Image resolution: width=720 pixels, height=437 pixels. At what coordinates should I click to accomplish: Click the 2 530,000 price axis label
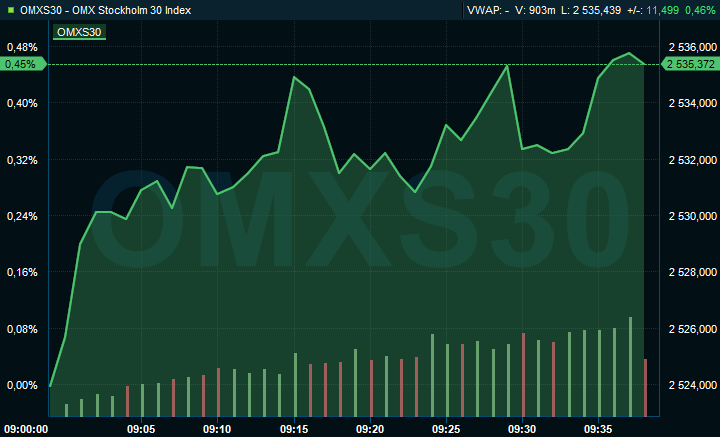[x=693, y=216]
